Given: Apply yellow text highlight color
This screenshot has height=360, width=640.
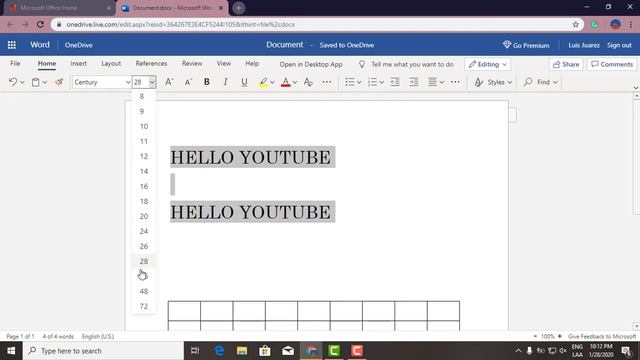Looking at the screenshot, I should (x=263, y=82).
